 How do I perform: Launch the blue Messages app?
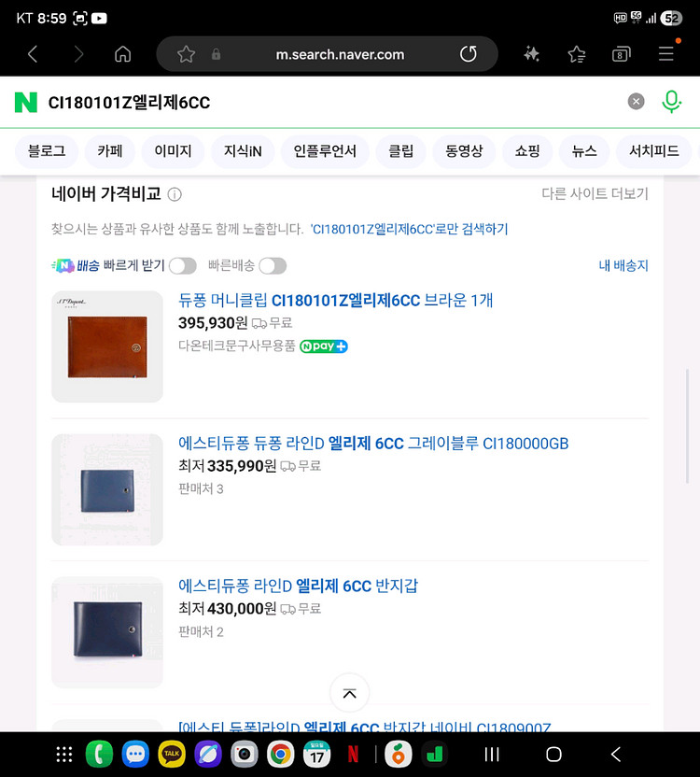135,755
